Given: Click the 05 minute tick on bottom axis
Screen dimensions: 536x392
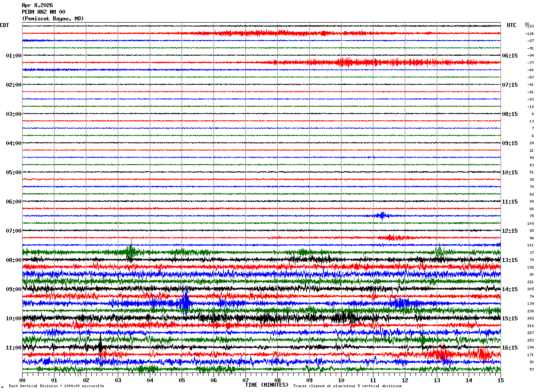Looking at the screenshot, I should click(182, 380).
